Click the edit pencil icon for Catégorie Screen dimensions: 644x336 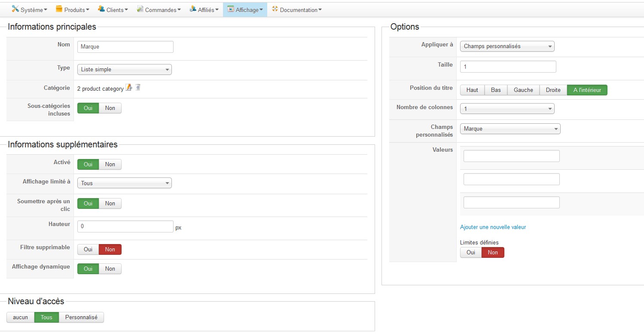pos(128,88)
